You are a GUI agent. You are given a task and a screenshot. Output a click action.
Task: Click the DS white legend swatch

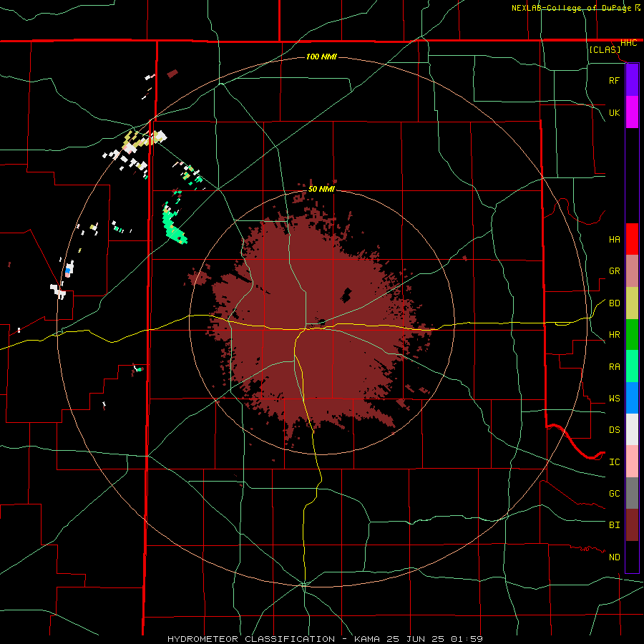coord(632,429)
